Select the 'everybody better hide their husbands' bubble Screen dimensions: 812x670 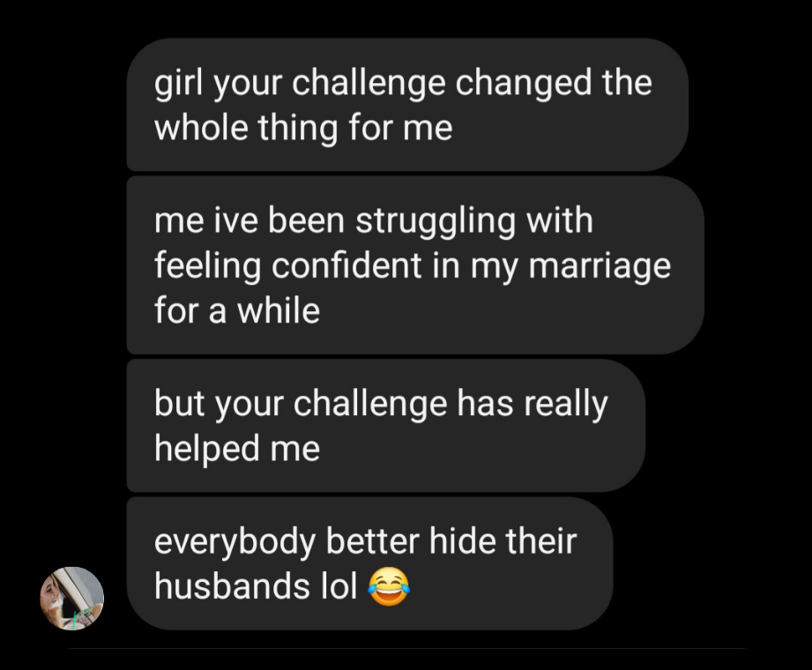pyautogui.click(x=369, y=564)
